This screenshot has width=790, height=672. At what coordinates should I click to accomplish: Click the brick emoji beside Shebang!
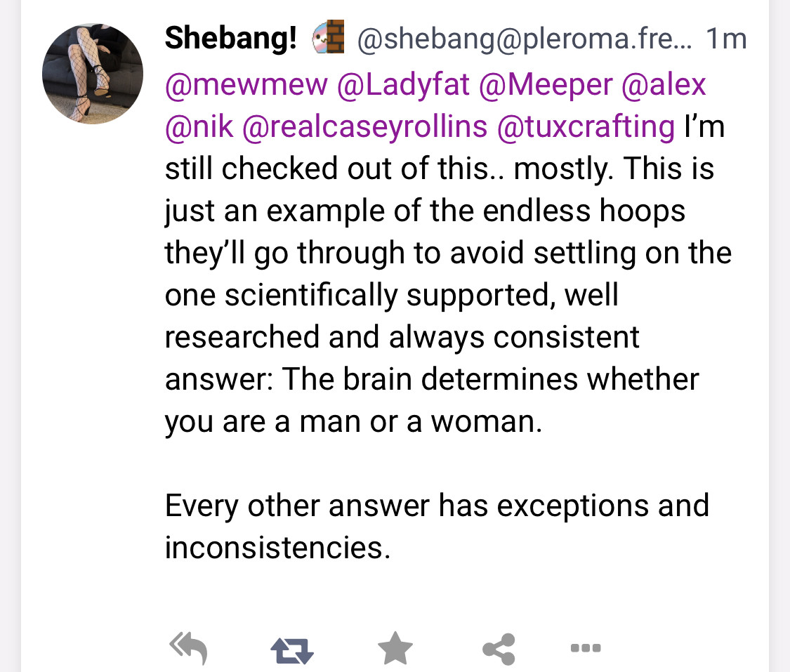pyautogui.click(x=329, y=39)
